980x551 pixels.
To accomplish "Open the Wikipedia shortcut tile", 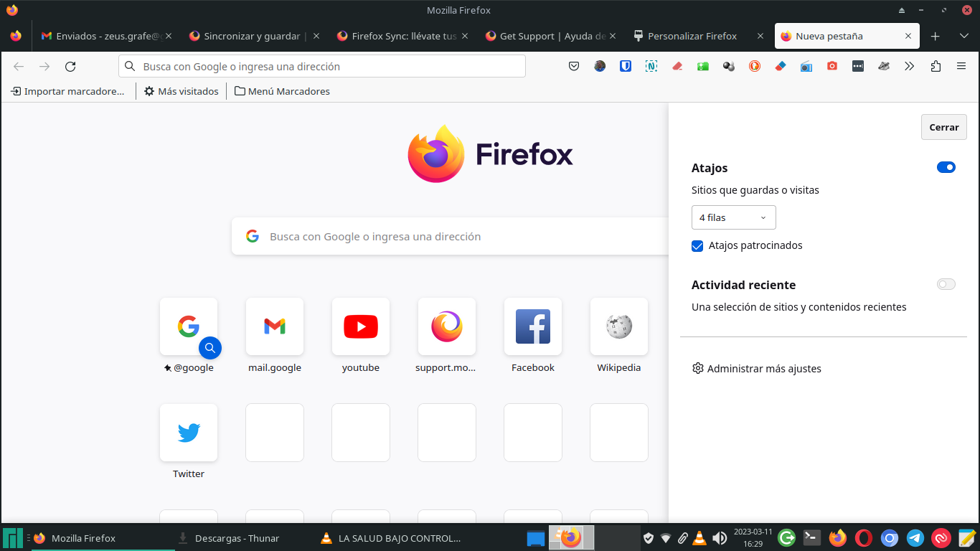I will tap(619, 326).
